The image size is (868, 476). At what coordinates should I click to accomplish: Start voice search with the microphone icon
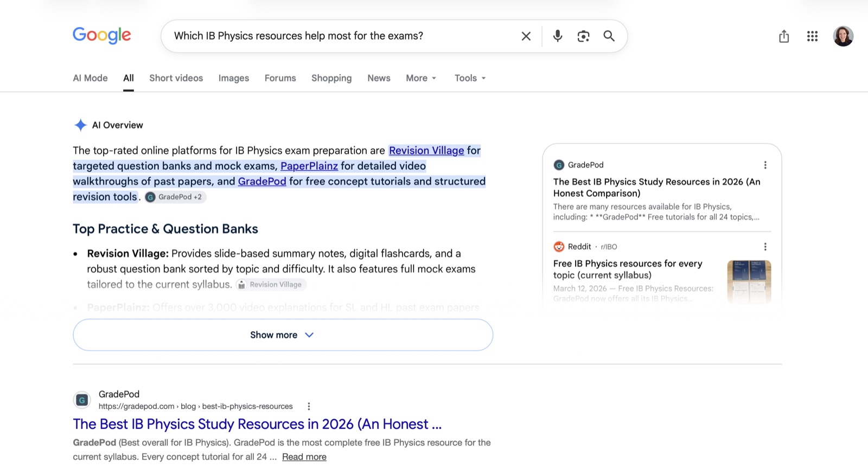557,36
